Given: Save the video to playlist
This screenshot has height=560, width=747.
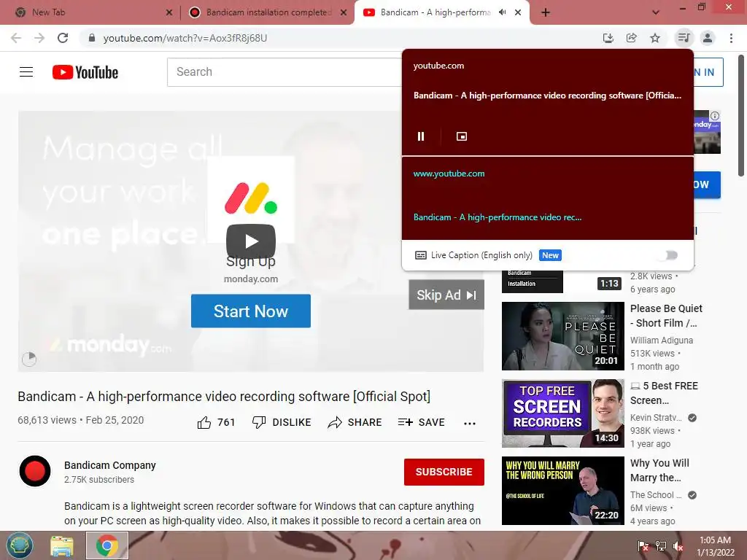Looking at the screenshot, I should 422,422.
